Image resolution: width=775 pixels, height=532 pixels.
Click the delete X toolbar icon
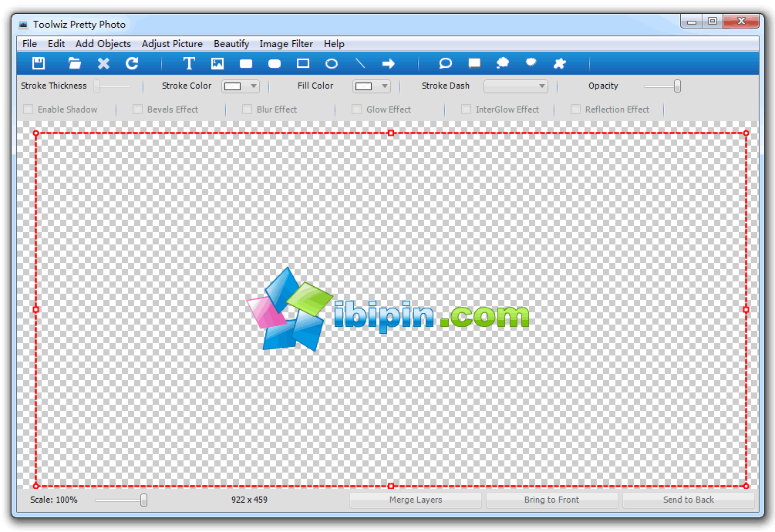tap(103, 63)
